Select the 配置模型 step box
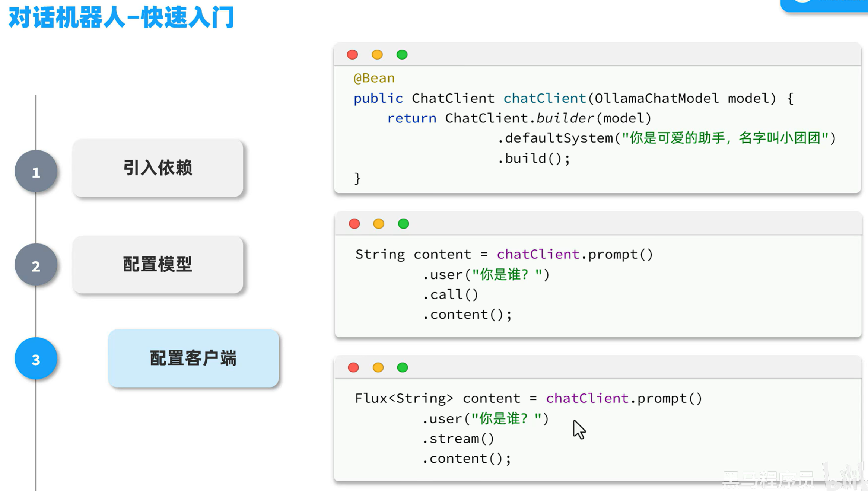The image size is (868, 491). (158, 265)
